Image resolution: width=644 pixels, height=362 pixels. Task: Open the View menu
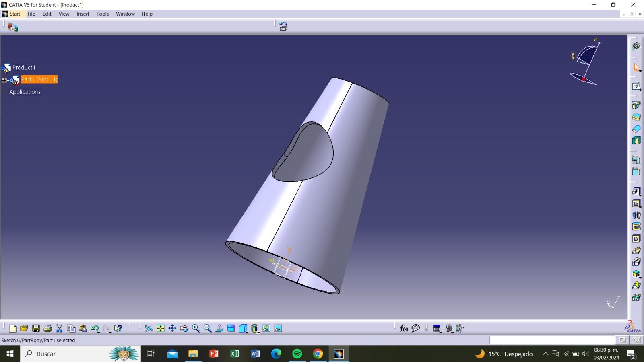[64, 14]
